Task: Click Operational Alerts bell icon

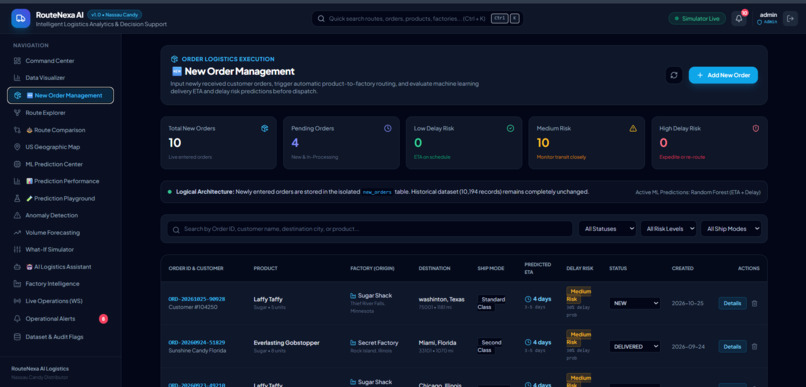Action: (x=17, y=319)
